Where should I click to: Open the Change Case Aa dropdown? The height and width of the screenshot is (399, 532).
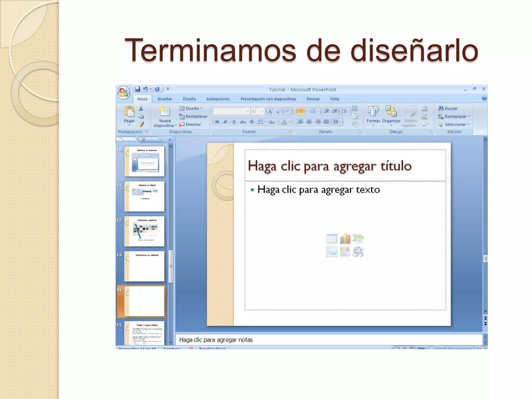[273, 122]
